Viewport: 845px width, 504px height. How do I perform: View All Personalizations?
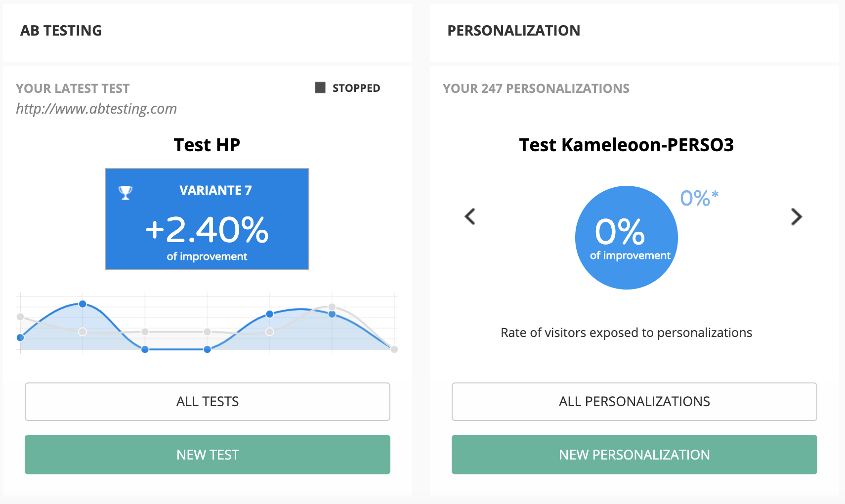coord(634,402)
